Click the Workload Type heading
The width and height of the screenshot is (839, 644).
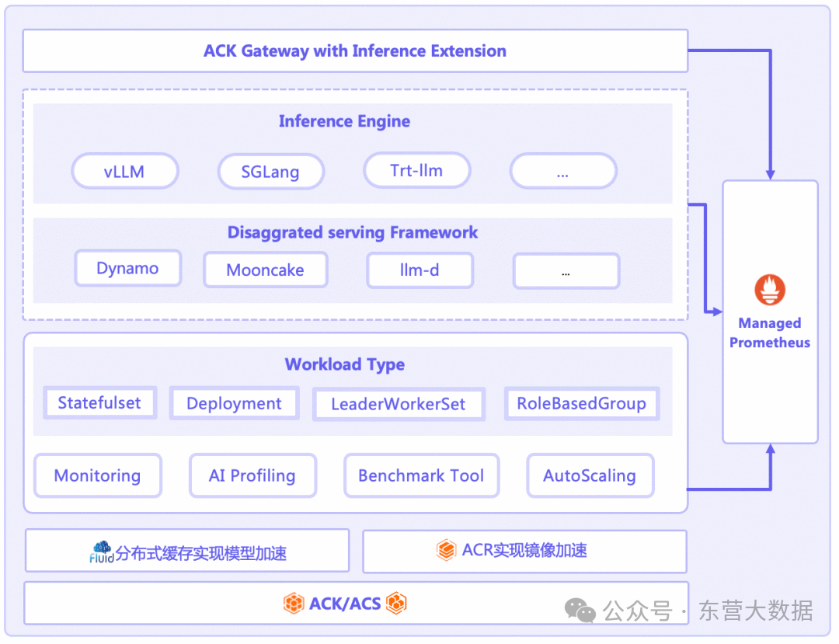point(345,365)
